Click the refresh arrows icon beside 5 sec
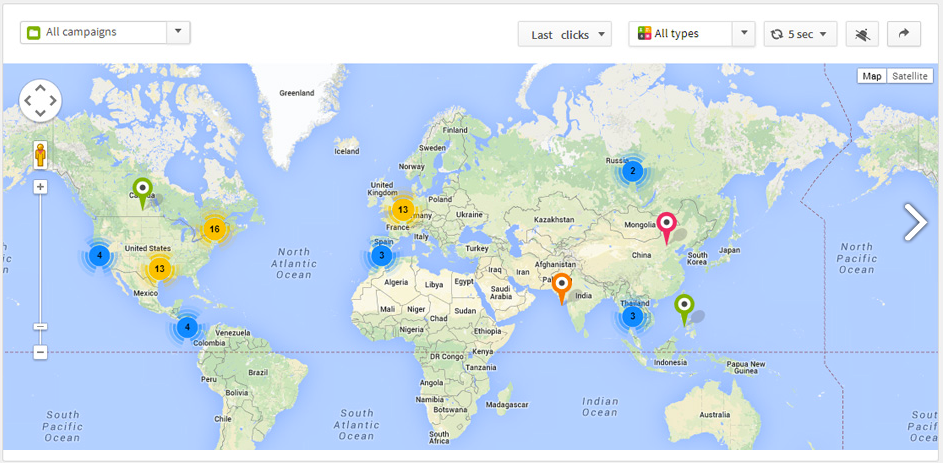The height and width of the screenshot is (463, 943). point(777,34)
